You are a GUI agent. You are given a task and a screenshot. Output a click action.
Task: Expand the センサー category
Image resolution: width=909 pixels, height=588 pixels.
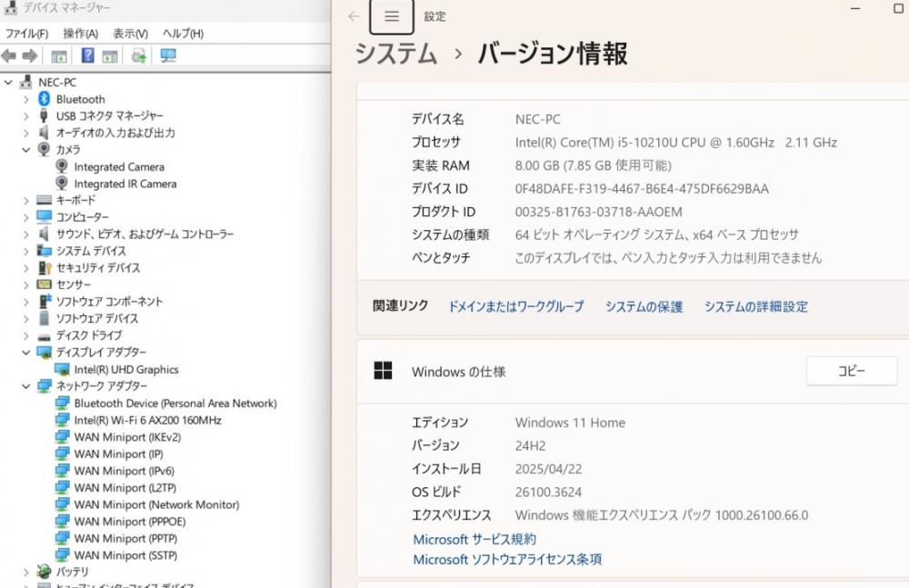(26, 284)
